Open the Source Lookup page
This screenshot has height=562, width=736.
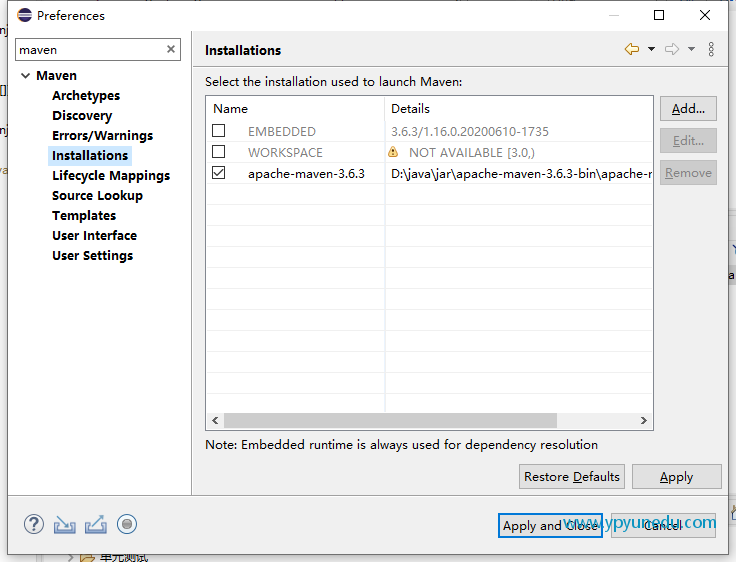tap(97, 196)
